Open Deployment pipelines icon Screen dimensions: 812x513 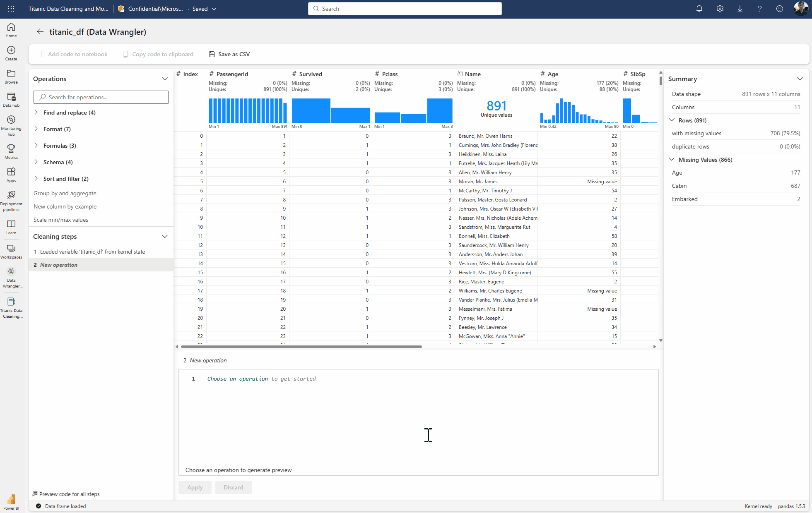point(11,200)
